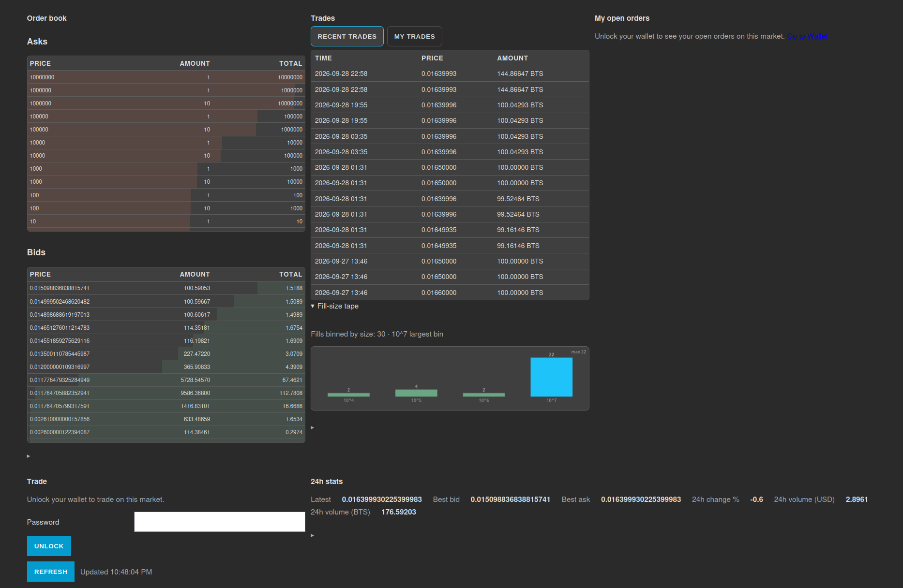Click Latest price value in 24h stats
Image resolution: width=903 pixels, height=588 pixels.
tap(382, 500)
